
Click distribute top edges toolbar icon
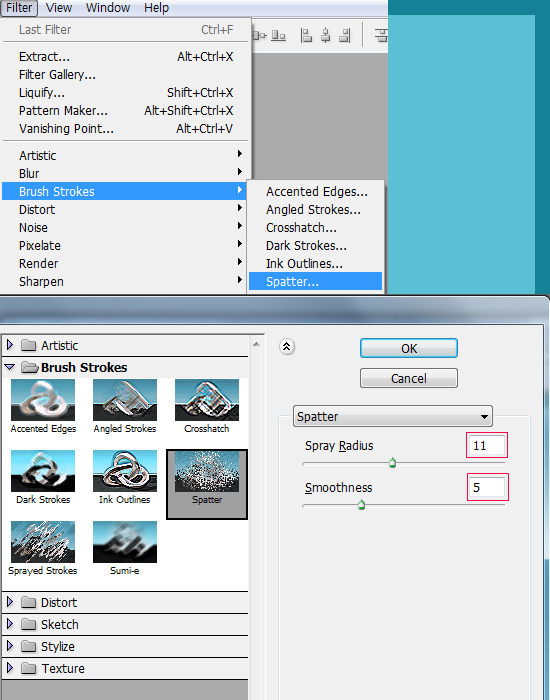tap(381, 35)
